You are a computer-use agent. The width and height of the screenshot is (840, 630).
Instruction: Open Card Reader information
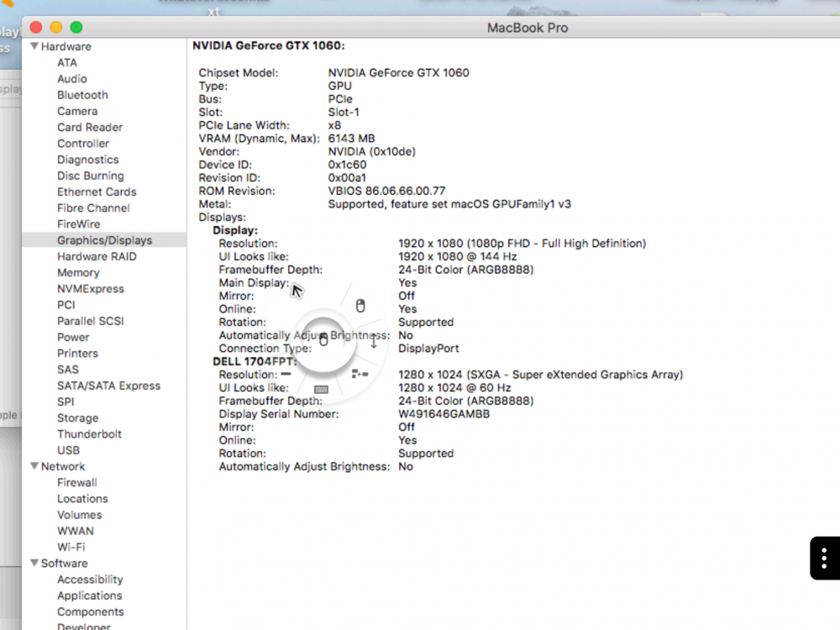[90, 127]
